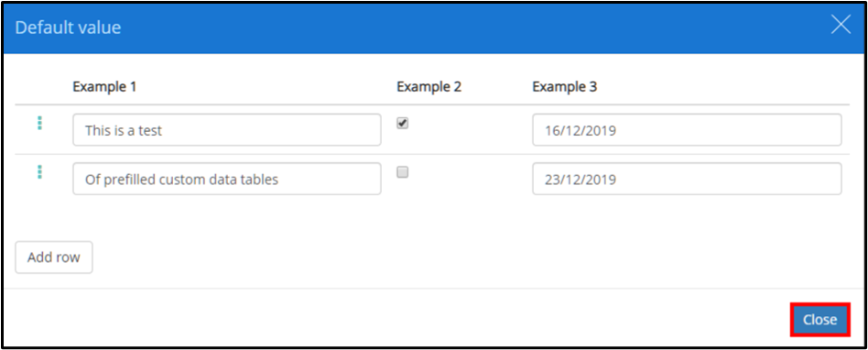Viewport: 868px width, 350px height.
Task: Click the 'Default value' dialog title
Action: point(68,27)
